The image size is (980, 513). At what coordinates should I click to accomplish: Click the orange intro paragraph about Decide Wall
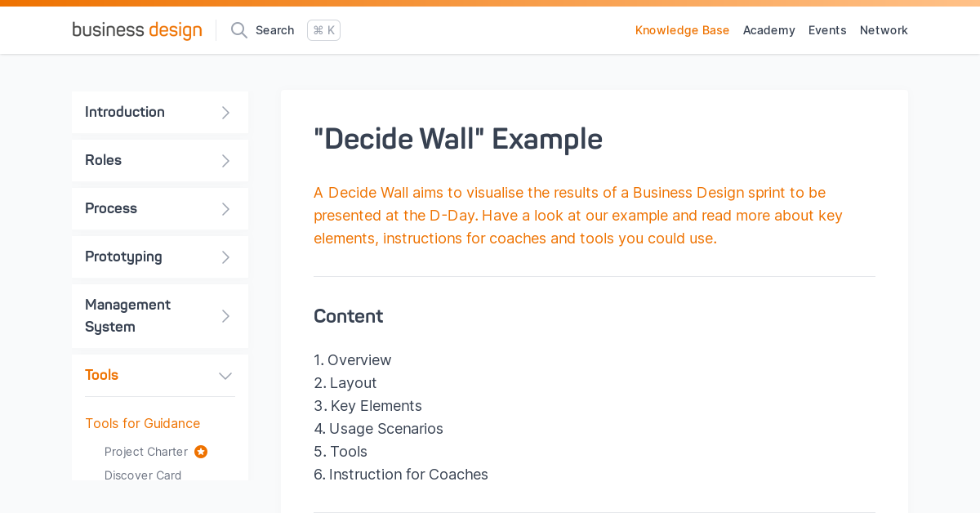point(578,216)
